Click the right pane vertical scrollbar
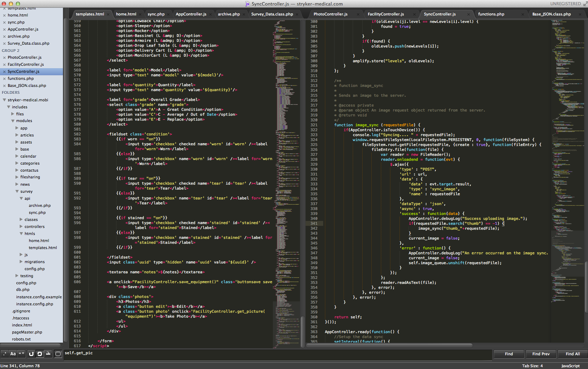The width and height of the screenshot is (588, 369). (586, 287)
